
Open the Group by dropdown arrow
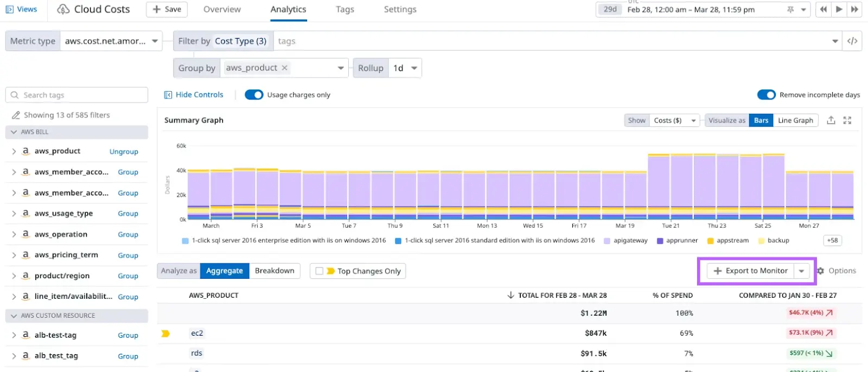(x=341, y=68)
